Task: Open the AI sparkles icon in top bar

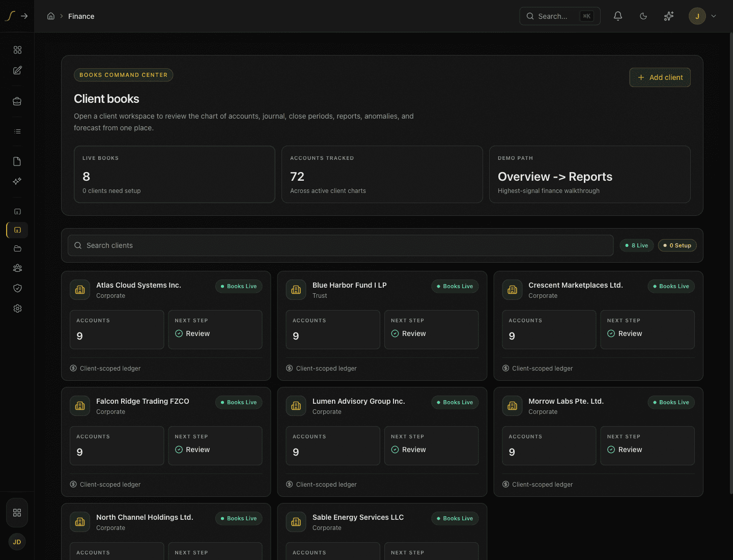Action: pyautogui.click(x=669, y=16)
